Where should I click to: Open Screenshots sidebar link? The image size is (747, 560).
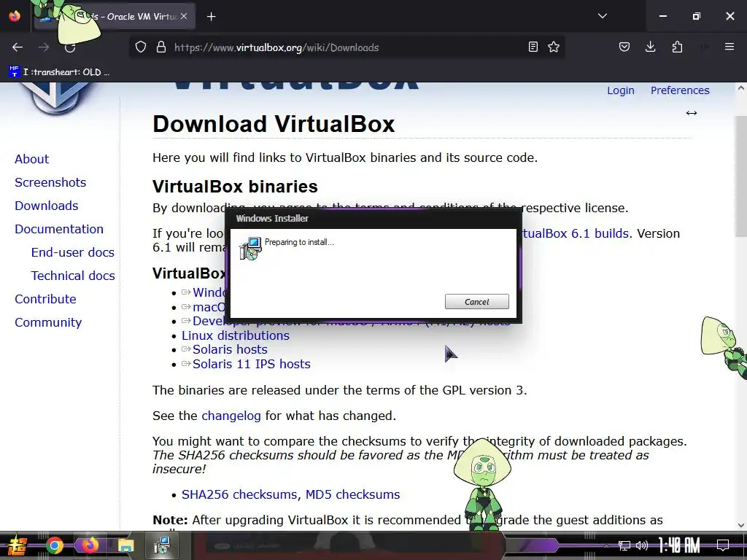(50, 182)
